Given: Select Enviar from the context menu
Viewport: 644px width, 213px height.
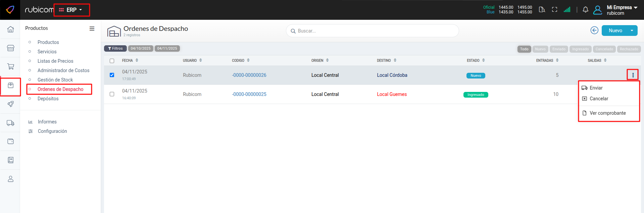Looking at the screenshot, I should [596, 88].
